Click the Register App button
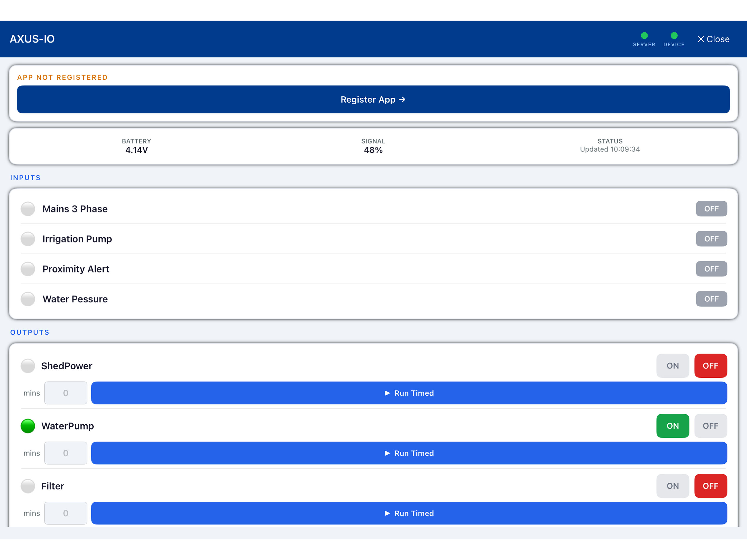The height and width of the screenshot is (560, 747). point(373,99)
